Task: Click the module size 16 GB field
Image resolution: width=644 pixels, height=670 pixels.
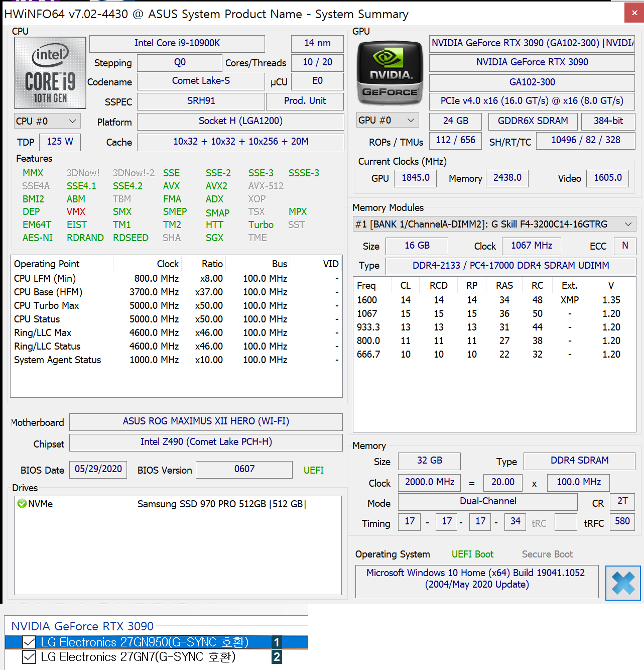Action: click(x=417, y=246)
